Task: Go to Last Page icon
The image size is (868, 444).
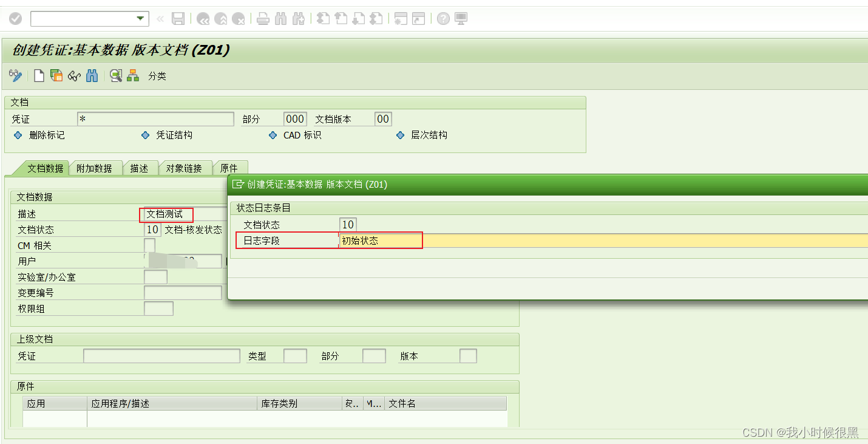Action: (x=376, y=19)
